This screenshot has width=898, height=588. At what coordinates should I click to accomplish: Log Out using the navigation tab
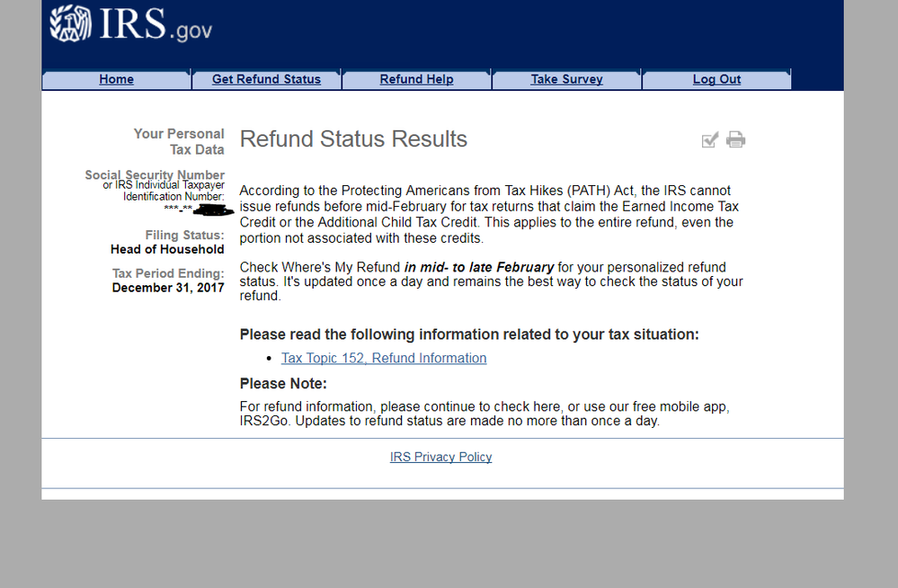pos(716,79)
